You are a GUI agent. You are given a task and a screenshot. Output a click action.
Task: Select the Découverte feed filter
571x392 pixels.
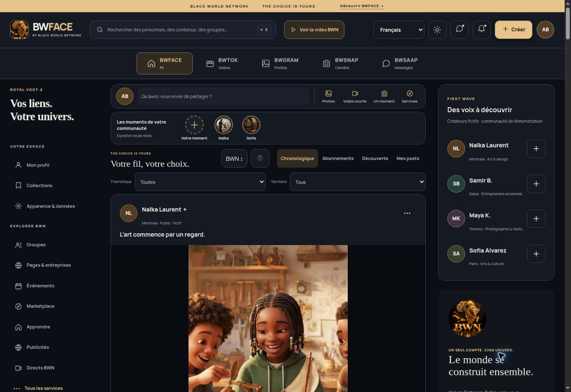tap(375, 158)
